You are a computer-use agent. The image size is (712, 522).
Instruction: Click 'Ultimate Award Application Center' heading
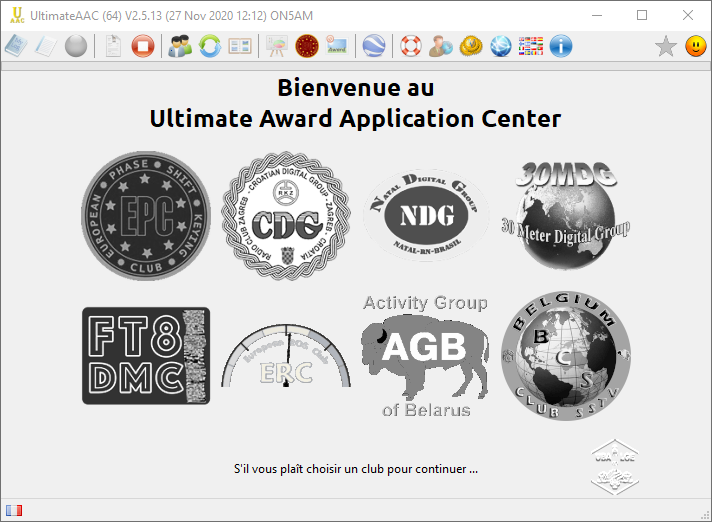[x=356, y=119]
